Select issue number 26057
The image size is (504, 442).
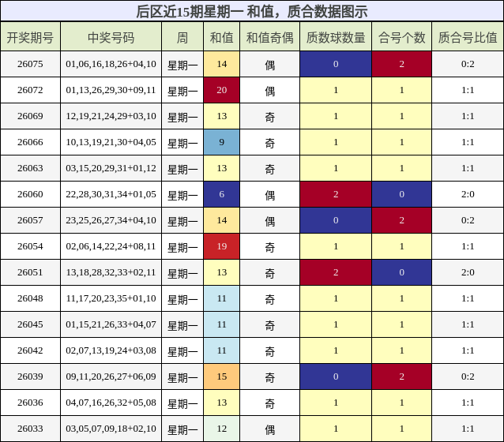pyautogui.click(x=30, y=220)
